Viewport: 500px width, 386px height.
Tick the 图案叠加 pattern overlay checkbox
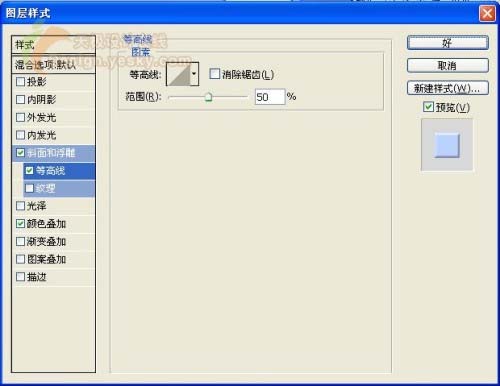(x=20, y=259)
